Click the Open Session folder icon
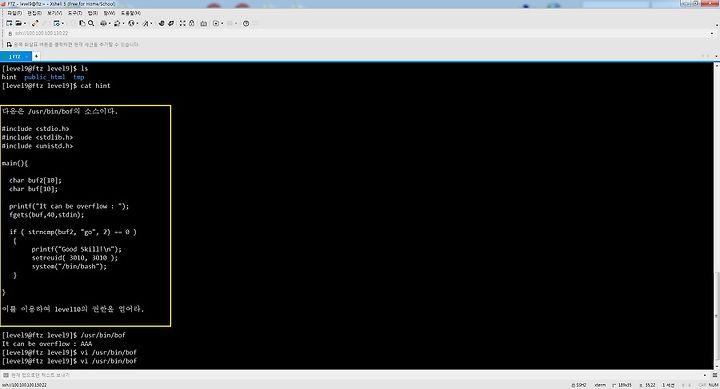Screen dimensions: 720x389 18,23
